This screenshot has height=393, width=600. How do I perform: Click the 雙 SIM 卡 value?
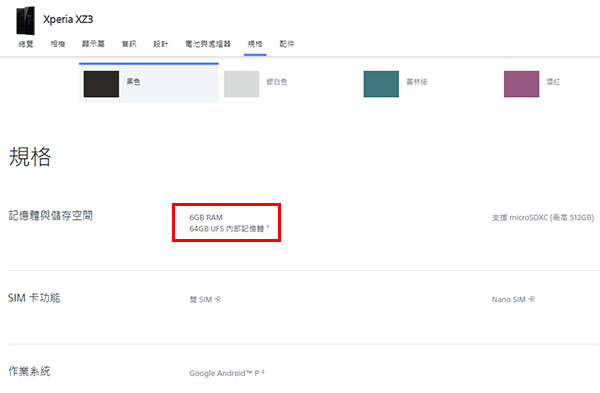tap(205, 299)
